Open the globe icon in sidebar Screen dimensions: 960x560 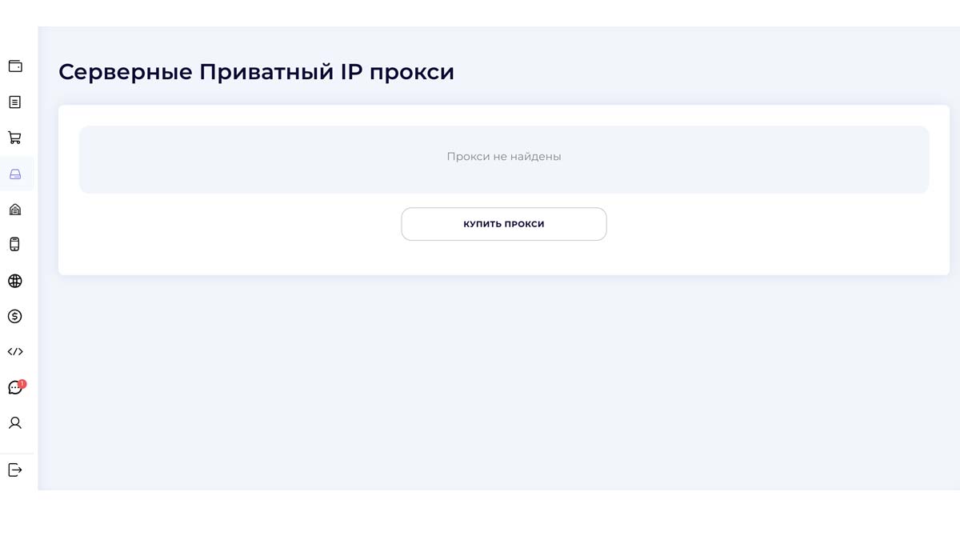point(15,281)
